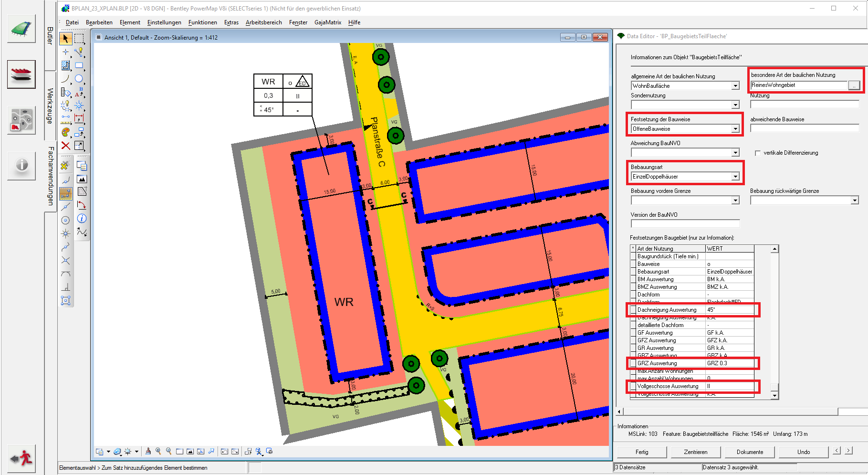Image resolution: width=868 pixels, height=475 pixels.
Task: Click the zoom in magnifier icon
Action: tap(158, 451)
